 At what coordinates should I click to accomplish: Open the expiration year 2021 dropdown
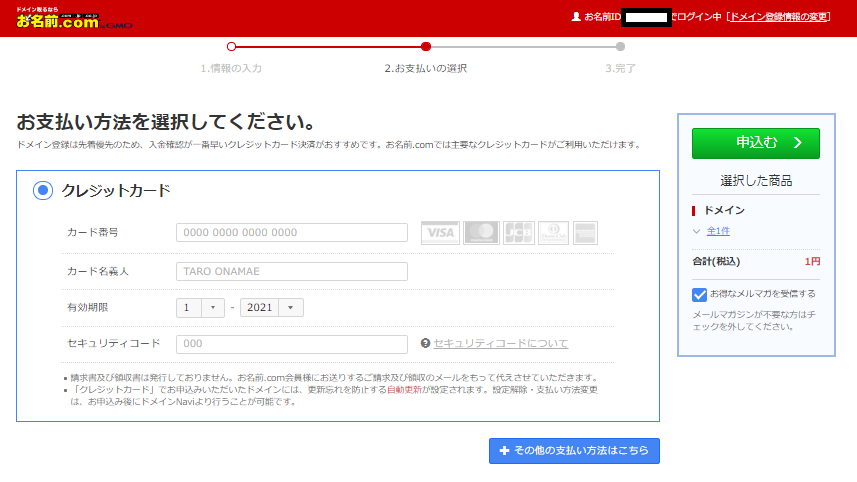click(x=271, y=308)
